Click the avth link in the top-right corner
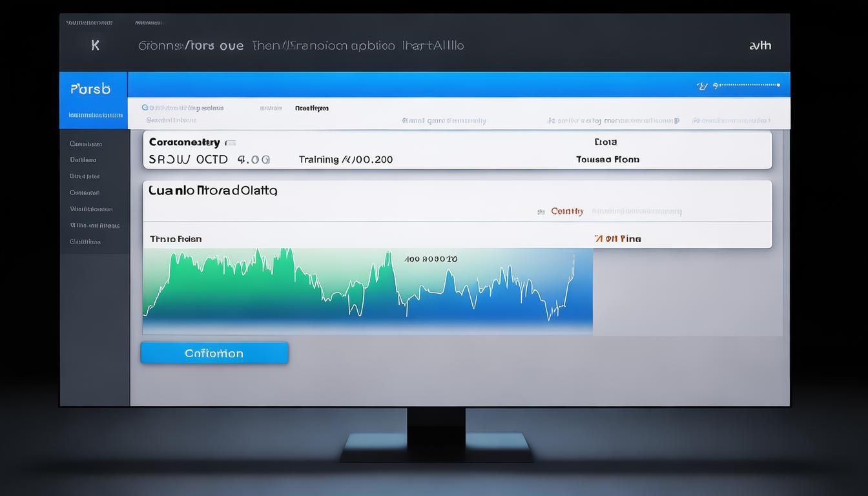Image resolution: width=868 pixels, height=496 pixels. coord(759,45)
